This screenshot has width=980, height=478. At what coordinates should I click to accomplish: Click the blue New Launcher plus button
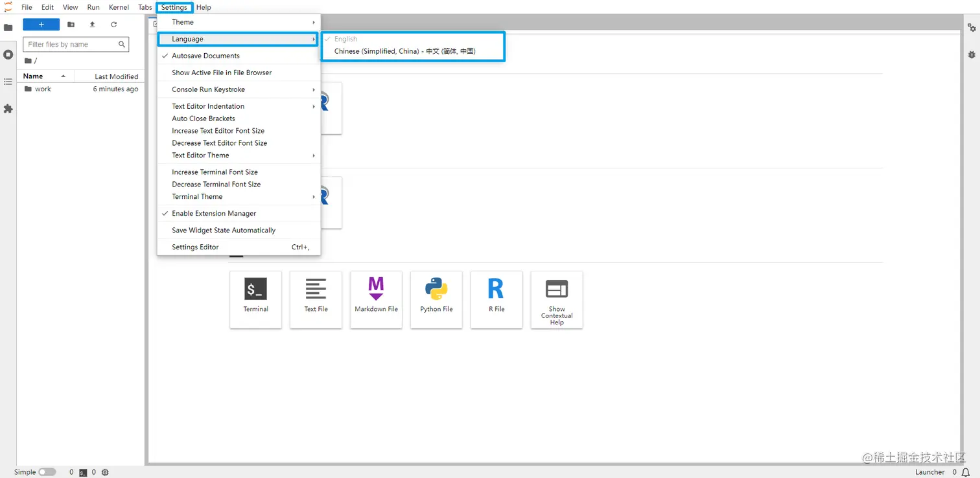click(x=41, y=25)
